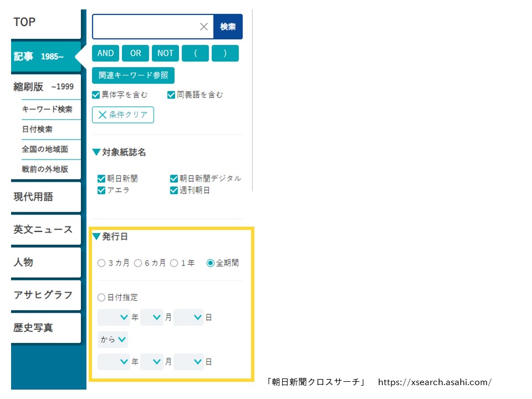Image resolution: width=532 pixels, height=399 pixels.
Task: Open the start month dropdown
Action: click(x=152, y=317)
